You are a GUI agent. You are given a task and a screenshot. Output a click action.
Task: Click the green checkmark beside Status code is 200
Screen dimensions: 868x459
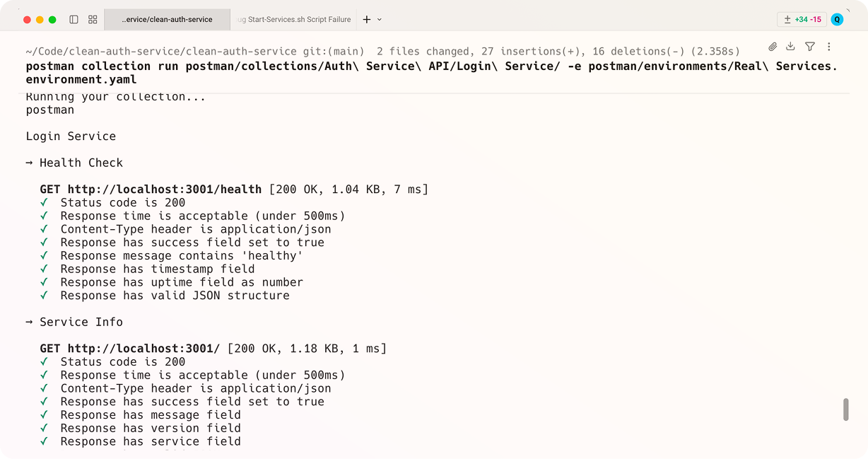(43, 202)
